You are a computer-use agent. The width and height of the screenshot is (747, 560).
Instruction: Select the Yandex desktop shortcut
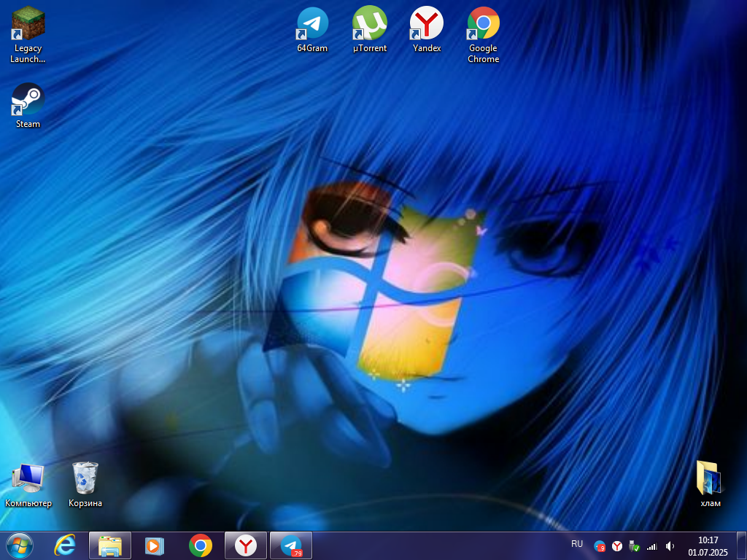426,29
